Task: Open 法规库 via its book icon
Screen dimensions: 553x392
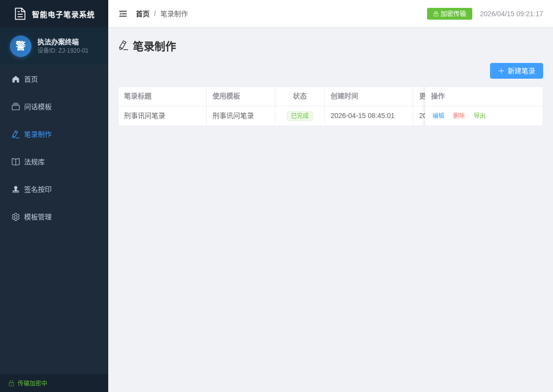Action: pos(15,162)
